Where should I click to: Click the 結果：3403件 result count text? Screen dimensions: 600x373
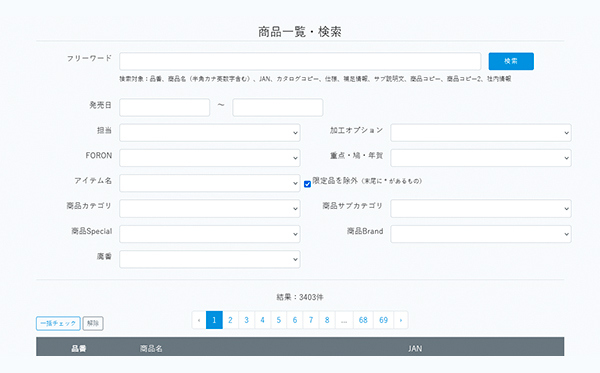click(x=300, y=297)
